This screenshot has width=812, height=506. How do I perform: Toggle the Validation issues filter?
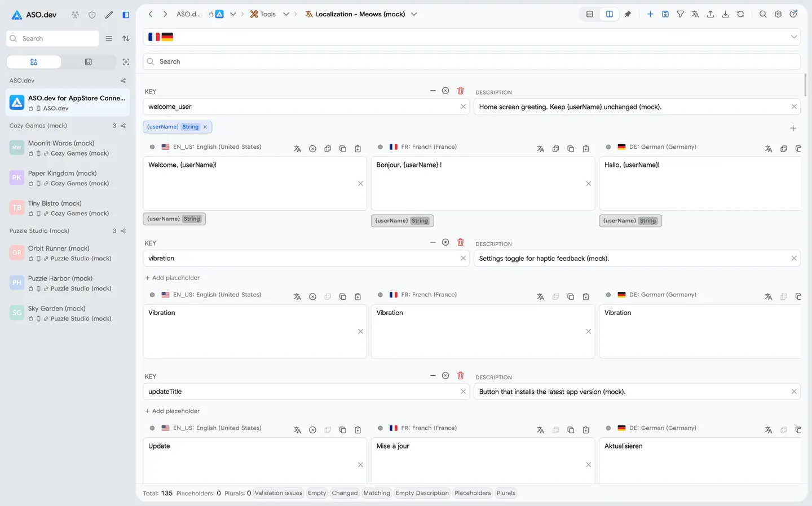[279, 493]
